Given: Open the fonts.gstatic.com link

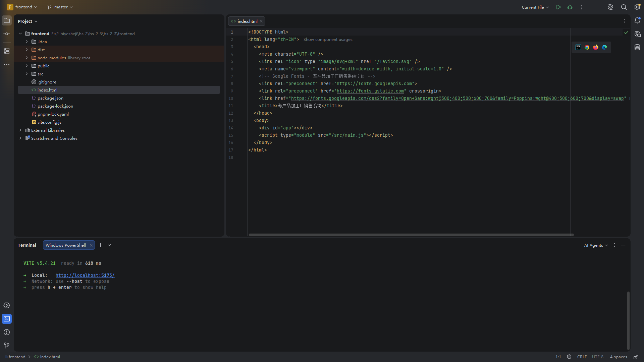Looking at the screenshot, I should tap(370, 91).
